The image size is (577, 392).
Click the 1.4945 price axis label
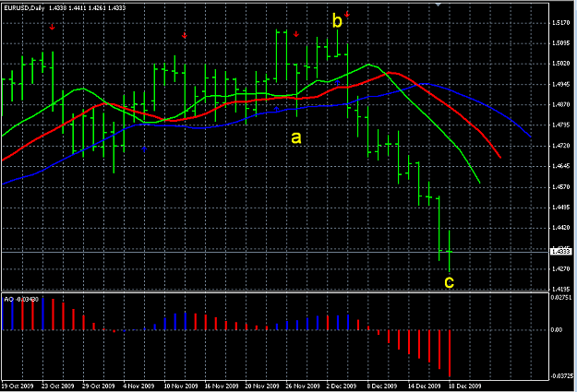pyautogui.click(x=560, y=84)
